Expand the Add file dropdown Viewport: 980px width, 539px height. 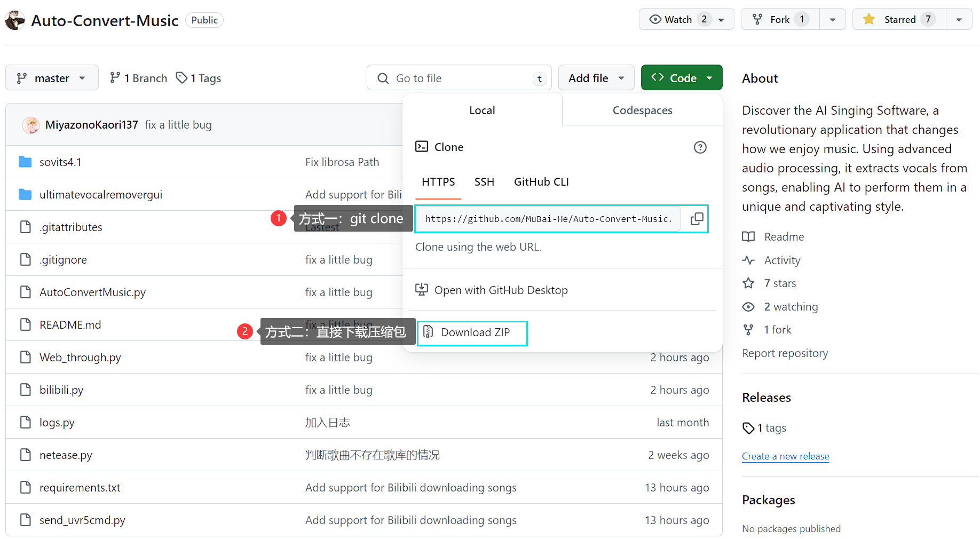[x=596, y=78]
